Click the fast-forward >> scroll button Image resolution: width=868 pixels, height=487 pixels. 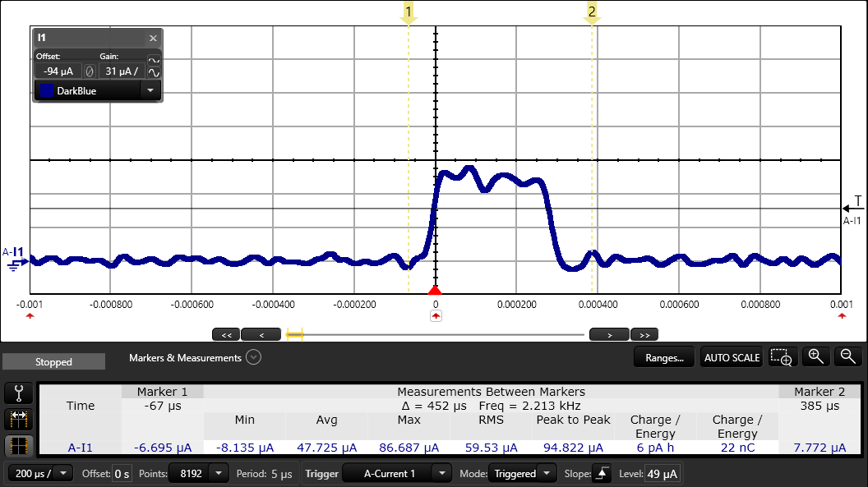click(644, 334)
